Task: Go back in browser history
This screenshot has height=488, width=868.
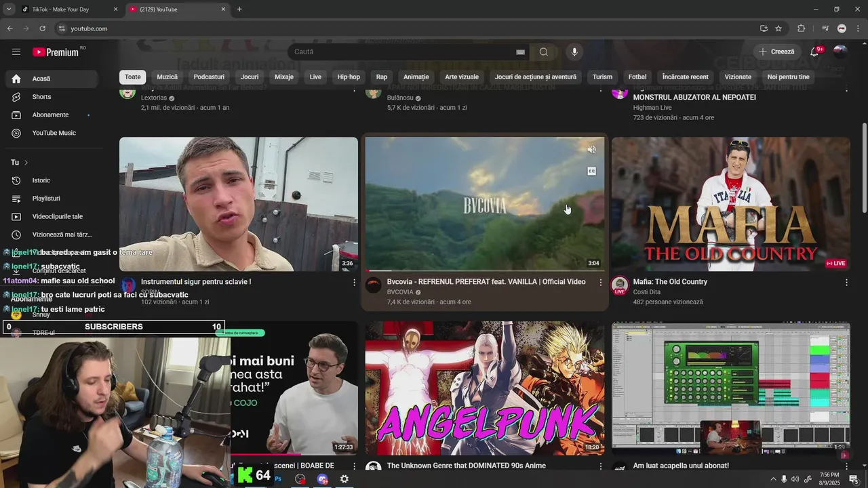Action: point(9,28)
